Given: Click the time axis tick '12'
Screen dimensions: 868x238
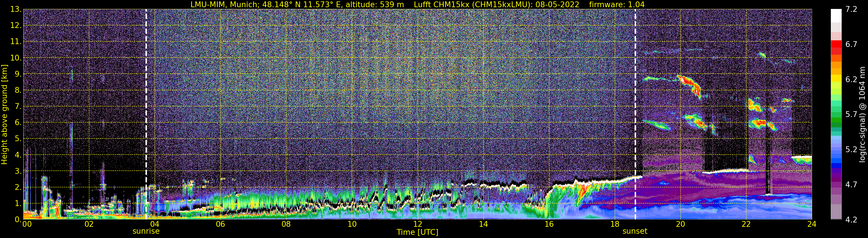Looking at the screenshot, I should pos(417,224).
